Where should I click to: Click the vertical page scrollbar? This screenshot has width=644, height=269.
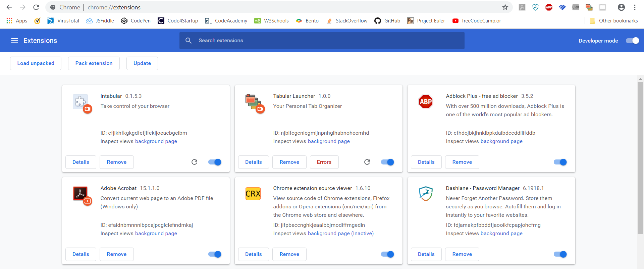click(641, 157)
